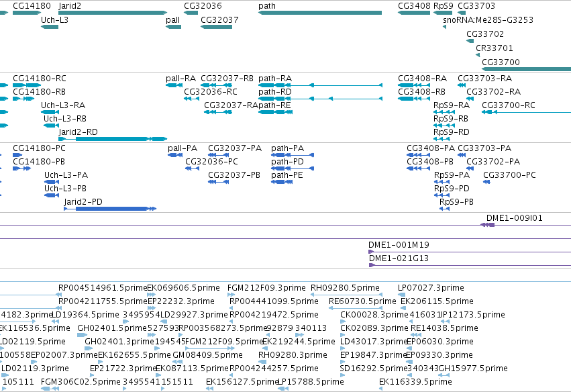This screenshot has height=392, width=571.
Task: Select the RpS9 gene label
Action: pos(444,6)
